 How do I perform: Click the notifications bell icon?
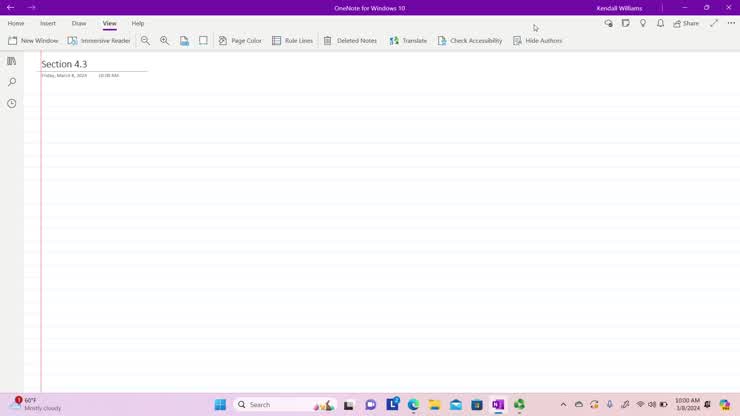point(660,23)
